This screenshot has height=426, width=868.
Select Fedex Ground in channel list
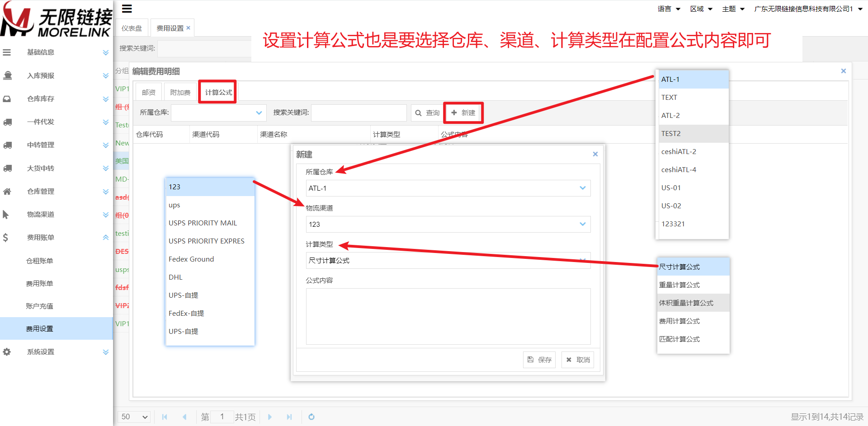tap(210, 259)
